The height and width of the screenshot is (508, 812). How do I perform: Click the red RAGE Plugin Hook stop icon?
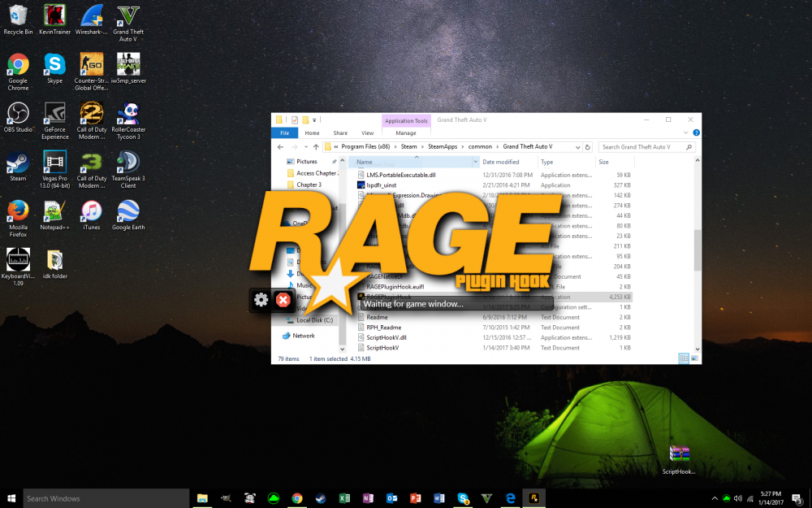coord(283,299)
